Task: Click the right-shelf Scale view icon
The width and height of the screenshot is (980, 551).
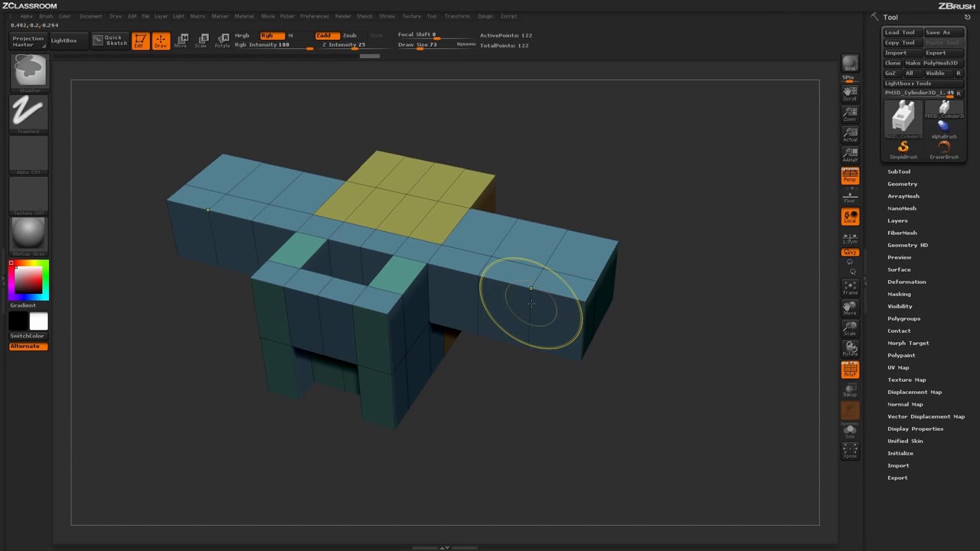Action: click(x=850, y=329)
